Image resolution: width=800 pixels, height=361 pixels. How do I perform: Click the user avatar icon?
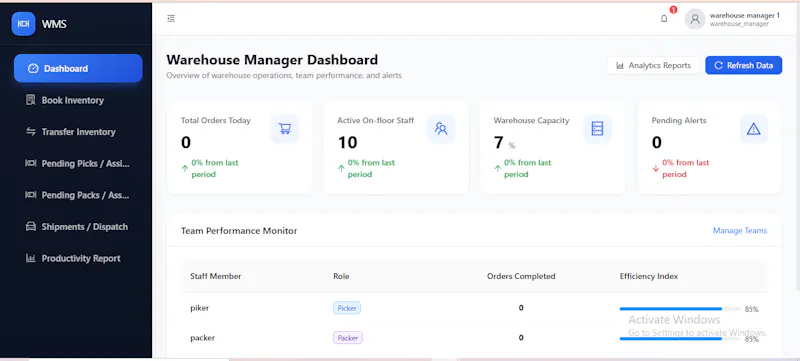point(694,19)
